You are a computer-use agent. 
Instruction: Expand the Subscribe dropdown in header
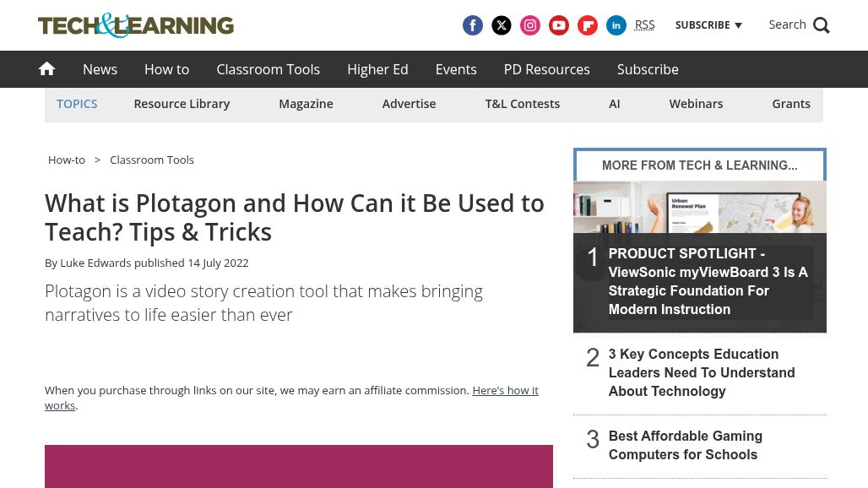pyautogui.click(x=708, y=25)
